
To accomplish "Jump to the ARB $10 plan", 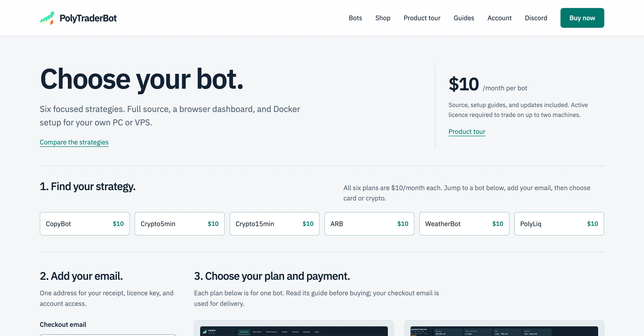I will pos(369,224).
